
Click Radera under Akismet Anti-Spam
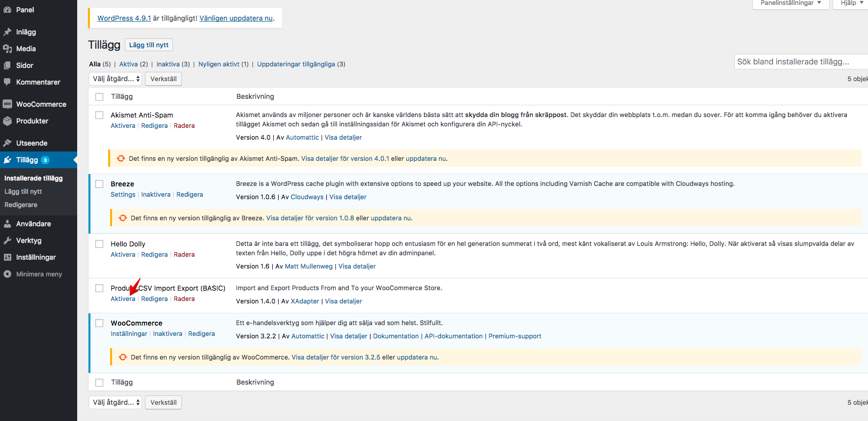point(184,126)
